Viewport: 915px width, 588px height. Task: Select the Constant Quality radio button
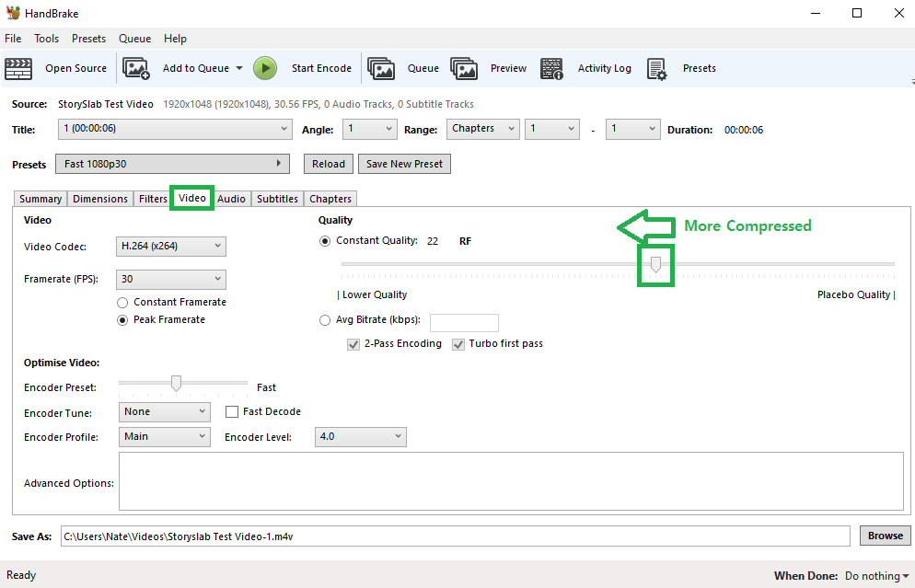pyautogui.click(x=325, y=241)
